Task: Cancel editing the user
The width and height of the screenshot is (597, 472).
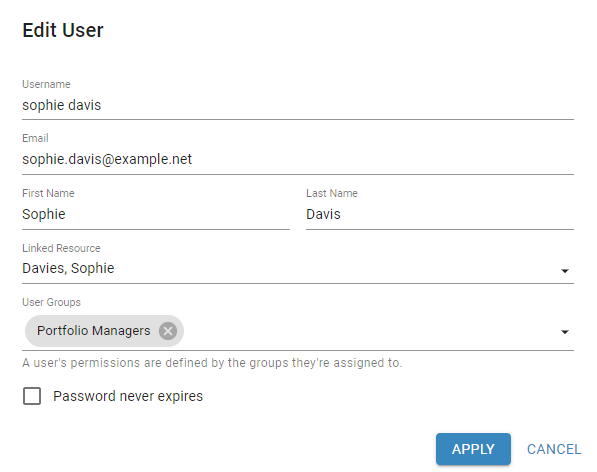Action: click(554, 449)
